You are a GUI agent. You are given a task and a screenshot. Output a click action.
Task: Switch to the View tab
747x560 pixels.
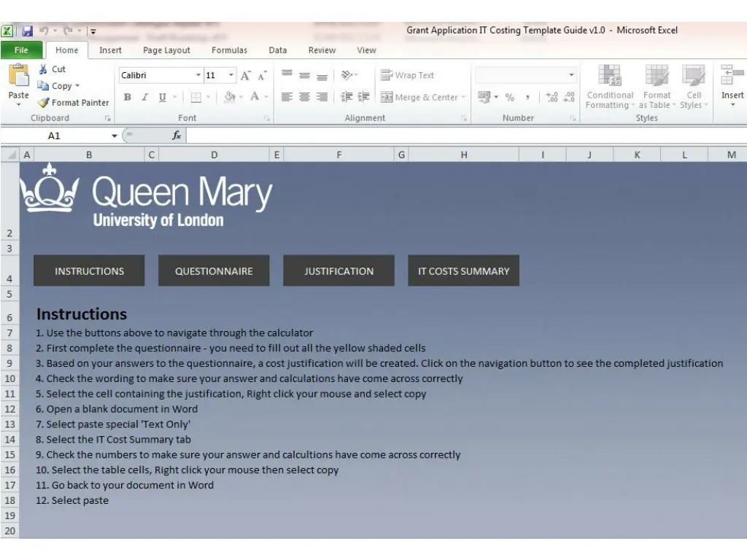pos(366,50)
